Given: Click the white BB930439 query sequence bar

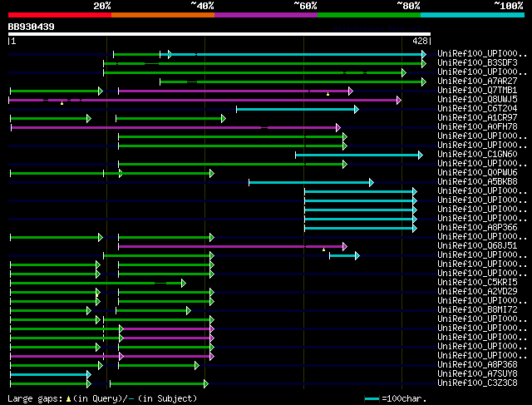Looking at the screenshot, I should coord(219,34).
